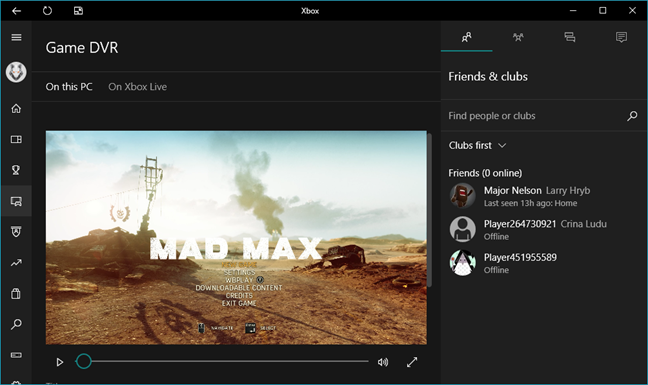
Task: Click Major Nelson's avatar picture
Action: coord(462,195)
